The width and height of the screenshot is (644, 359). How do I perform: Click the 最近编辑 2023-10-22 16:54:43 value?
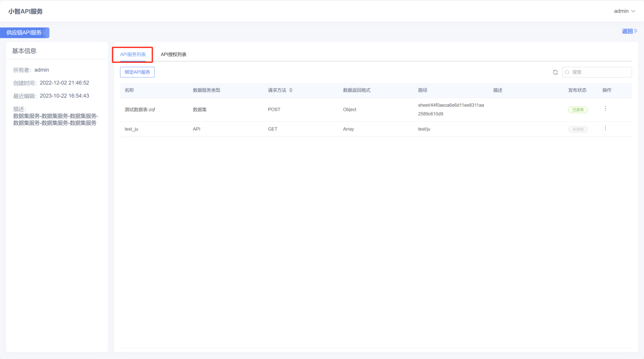point(64,96)
